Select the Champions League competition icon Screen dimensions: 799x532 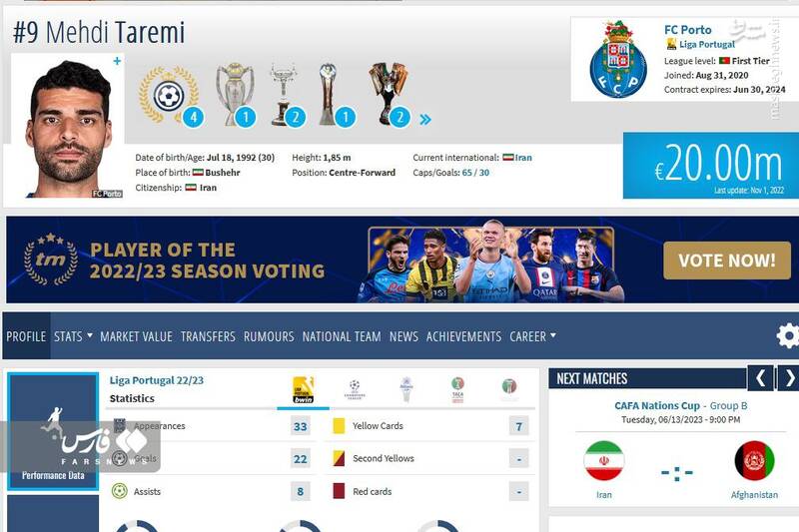click(x=355, y=389)
